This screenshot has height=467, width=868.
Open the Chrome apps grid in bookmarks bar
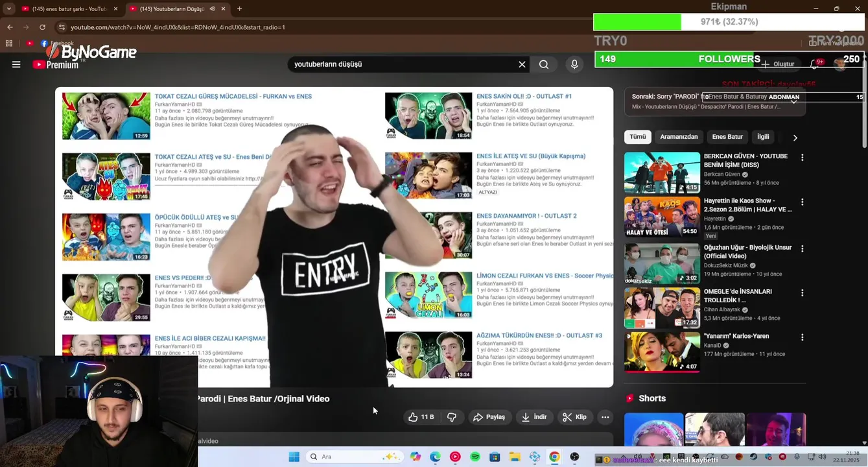tap(9, 43)
